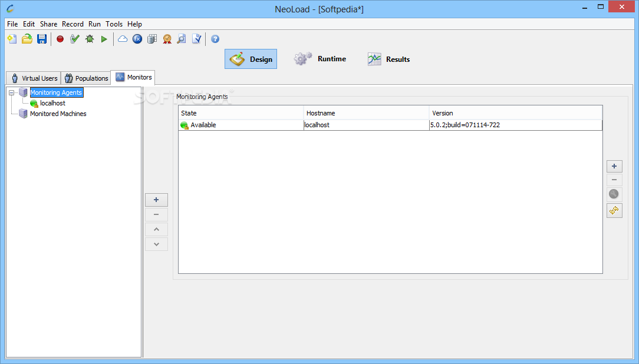Open help with the question mark icon
This screenshot has height=364, width=639.
[215, 39]
